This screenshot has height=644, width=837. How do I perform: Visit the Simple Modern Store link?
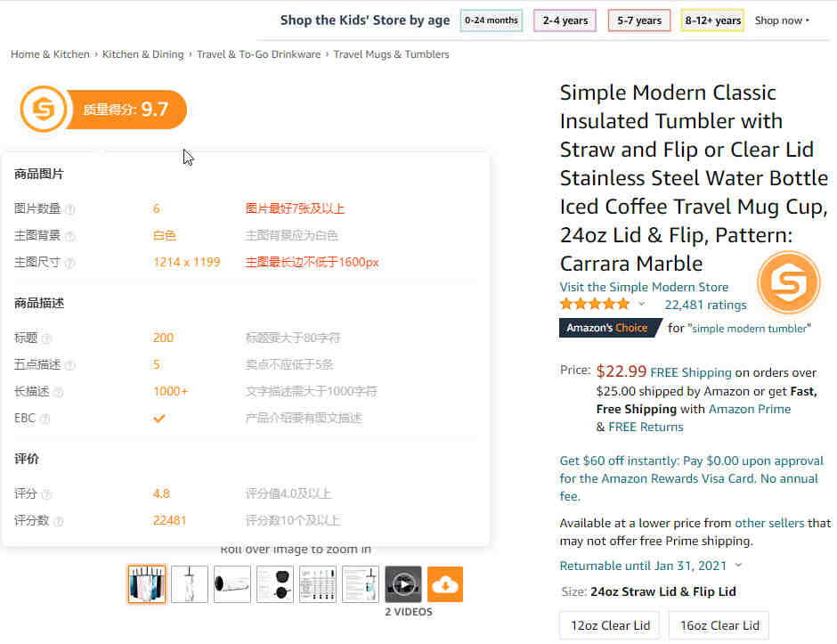[x=644, y=287]
